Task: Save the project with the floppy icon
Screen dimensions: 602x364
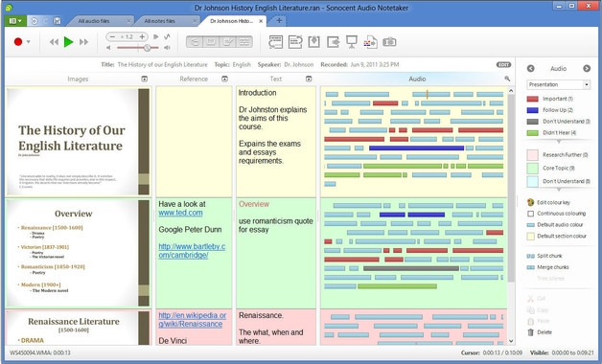Action: click(58, 21)
